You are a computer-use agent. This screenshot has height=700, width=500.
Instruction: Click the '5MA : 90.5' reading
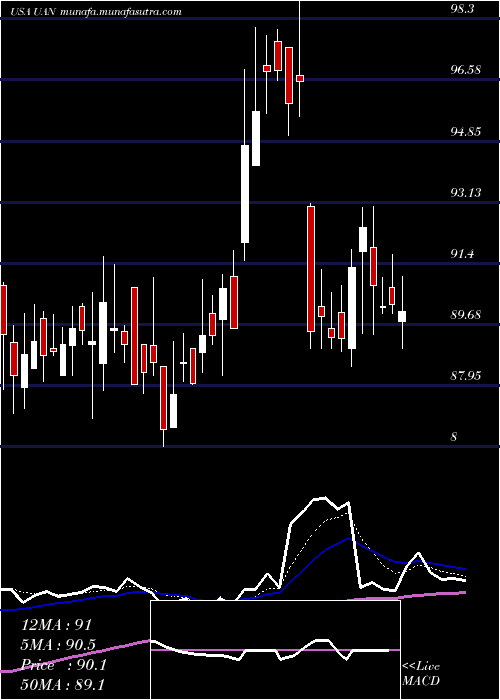click(59, 645)
